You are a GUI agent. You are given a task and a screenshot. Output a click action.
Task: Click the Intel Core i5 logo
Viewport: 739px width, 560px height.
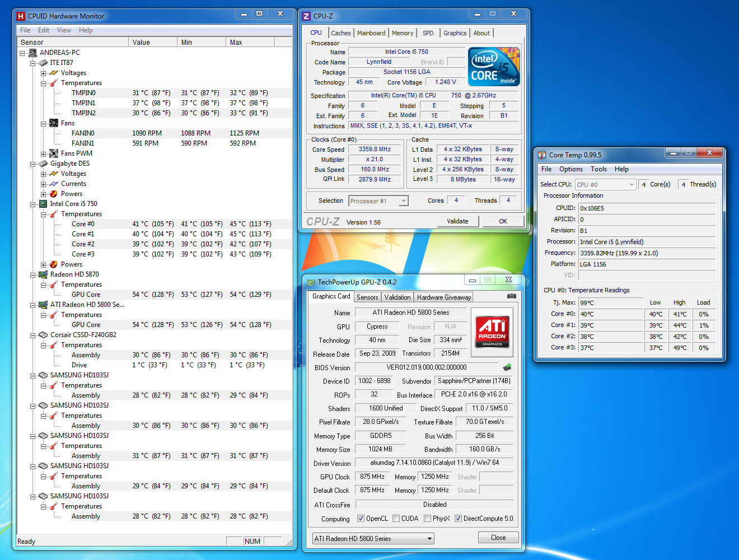point(494,67)
